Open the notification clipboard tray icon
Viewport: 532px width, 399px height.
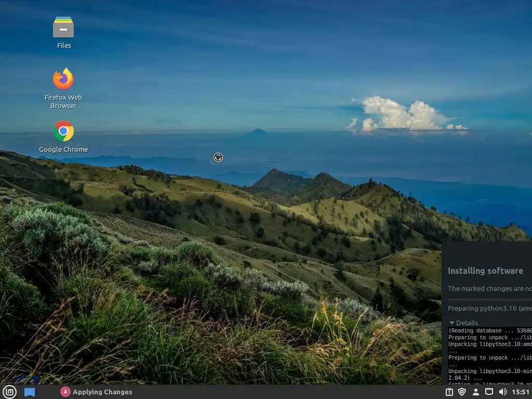point(449,392)
